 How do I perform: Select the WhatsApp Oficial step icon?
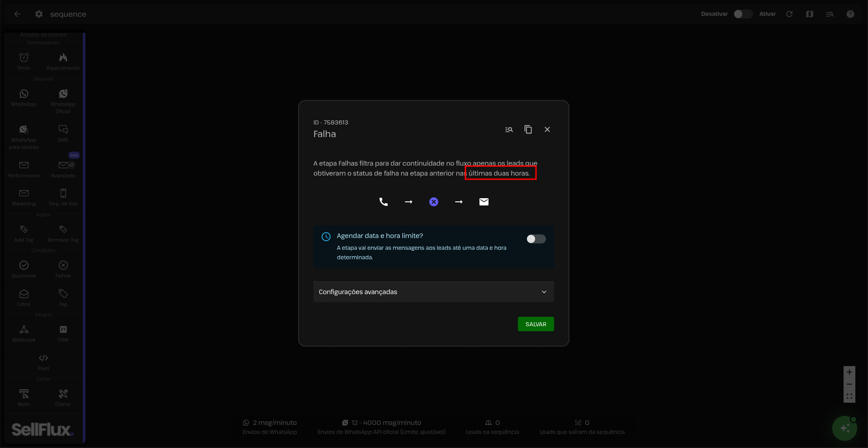63,94
